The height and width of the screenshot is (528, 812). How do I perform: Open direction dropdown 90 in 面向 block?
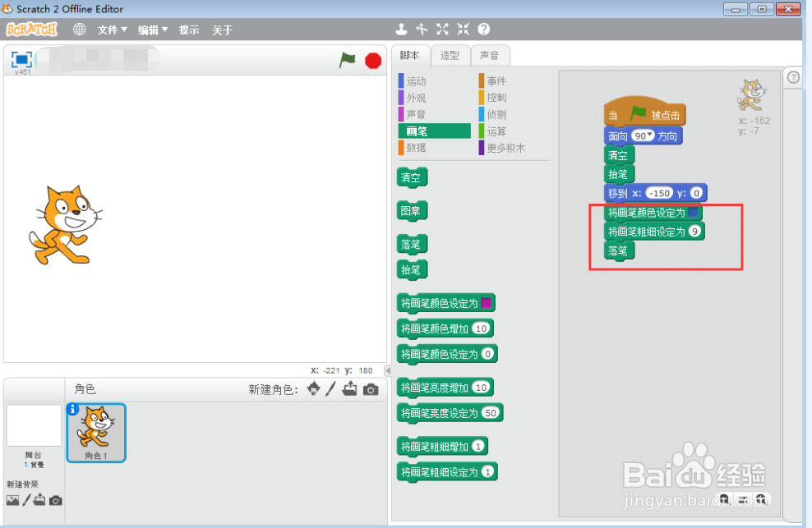[x=643, y=135]
